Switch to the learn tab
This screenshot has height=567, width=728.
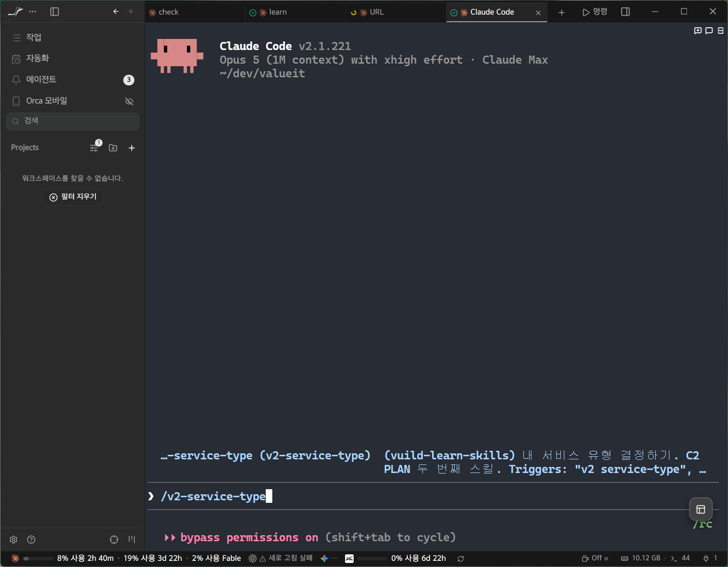[296, 12]
